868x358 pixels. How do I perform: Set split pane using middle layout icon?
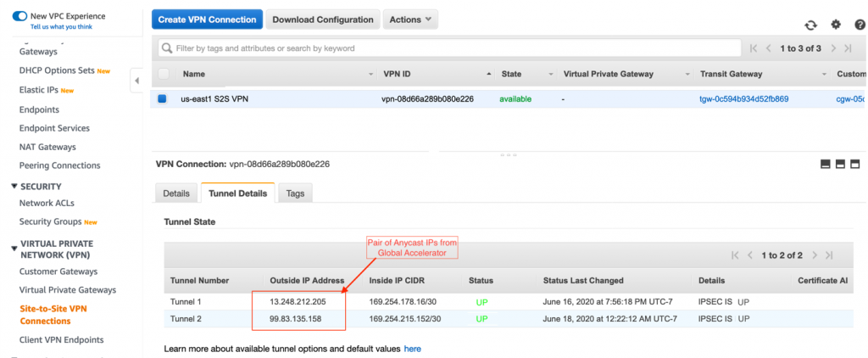(x=840, y=164)
